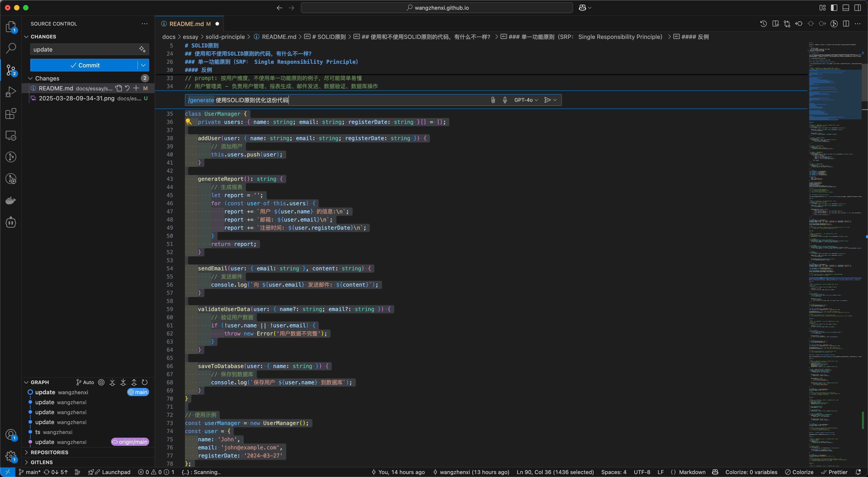This screenshot has width=868, height=477.
Task: Click the Markdown language mode in status bar
Action: click(x=692, y=472)
